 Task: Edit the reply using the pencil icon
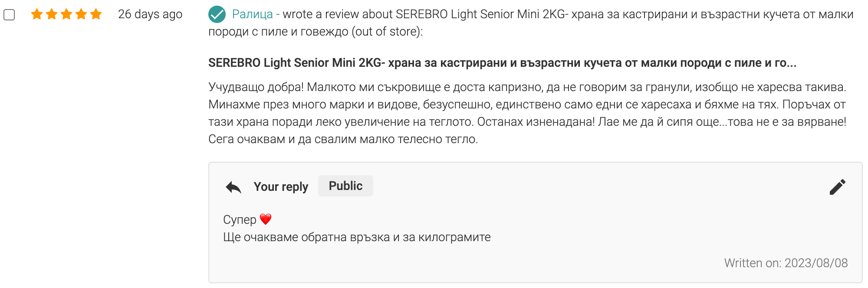pos(837,187)
